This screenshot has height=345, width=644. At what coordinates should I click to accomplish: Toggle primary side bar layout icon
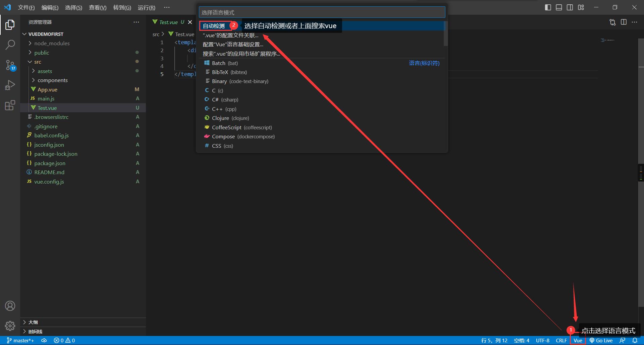548,7
